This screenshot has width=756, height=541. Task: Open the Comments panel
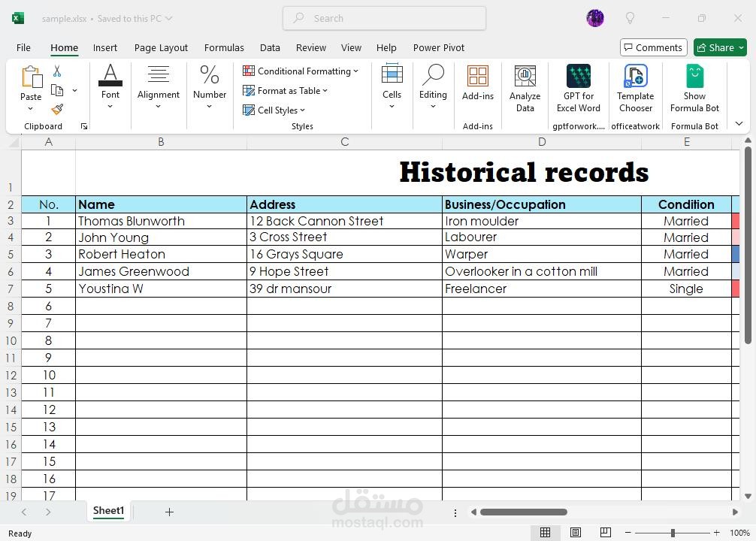653,47
